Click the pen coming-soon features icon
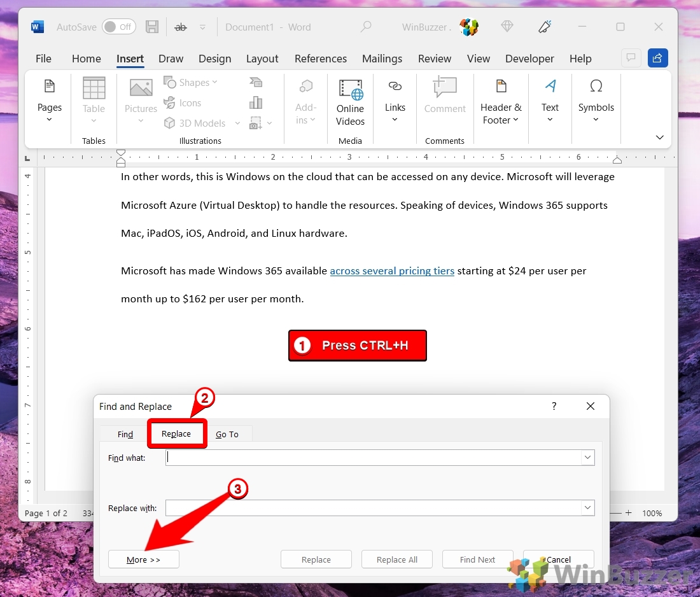The image size is (700, 597). tap(545, 27)
